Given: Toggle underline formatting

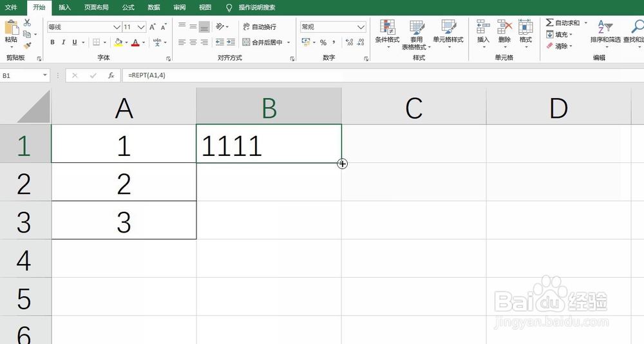Looking at the screenshot, I should coord(74,43).
